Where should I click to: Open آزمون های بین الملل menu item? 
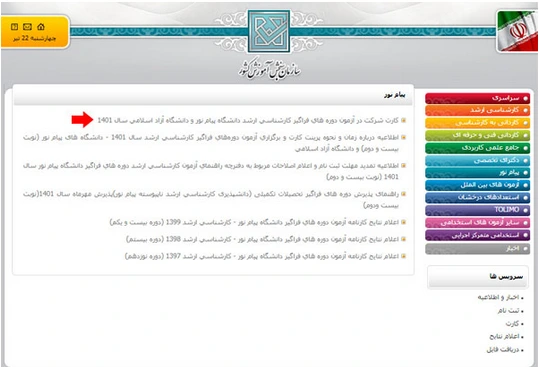tap(477, 185)
